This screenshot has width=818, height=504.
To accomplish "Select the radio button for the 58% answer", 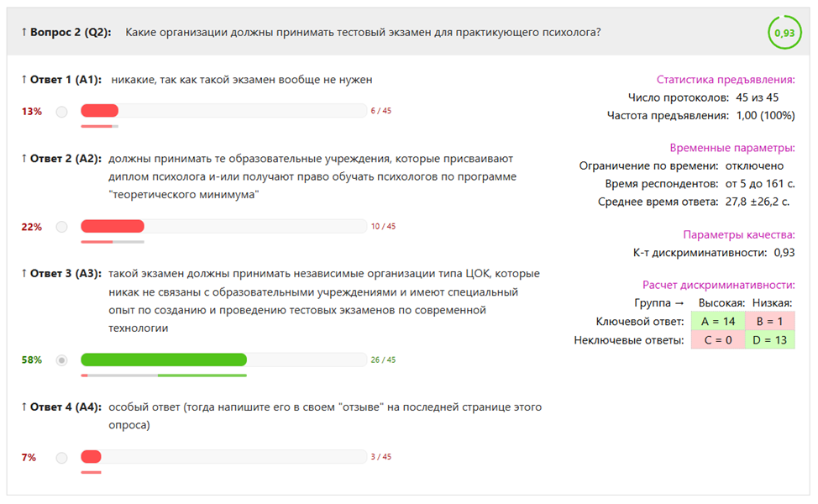I will click(61, 360).
